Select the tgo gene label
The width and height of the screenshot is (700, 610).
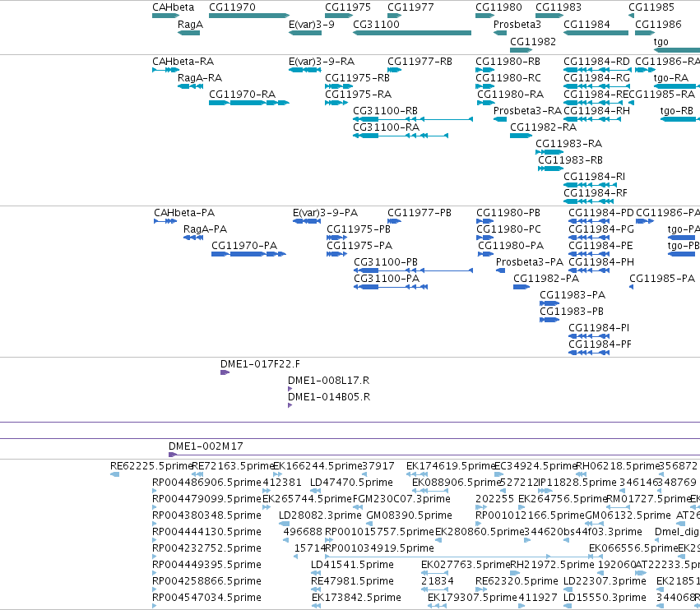[x=661, y=41]
